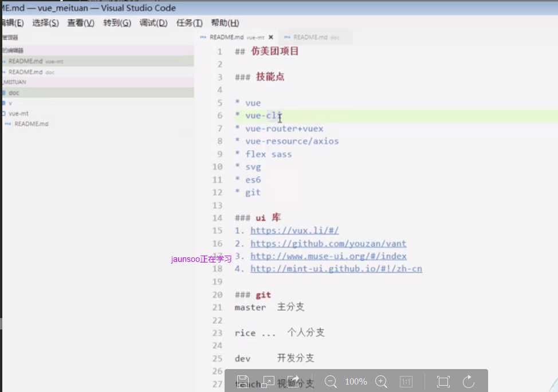Zoom in with the plus magnifier icon
558x392 pixels.
(381, 382)
